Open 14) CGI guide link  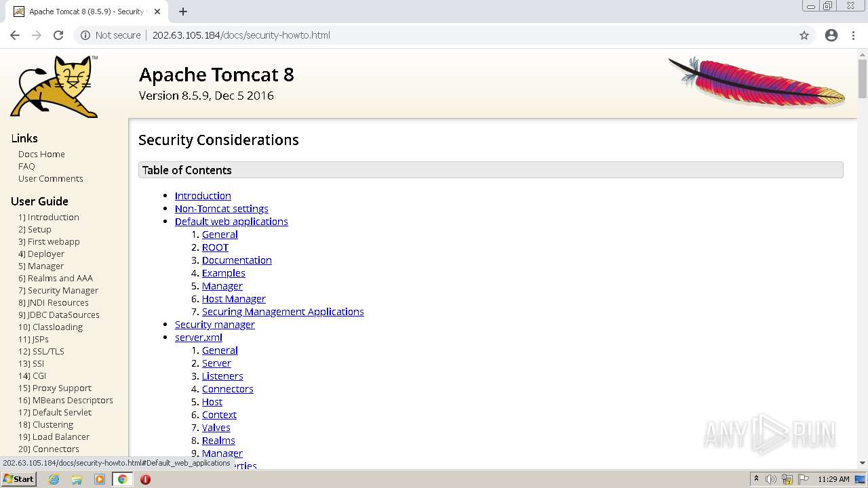(x=33, y=375)
